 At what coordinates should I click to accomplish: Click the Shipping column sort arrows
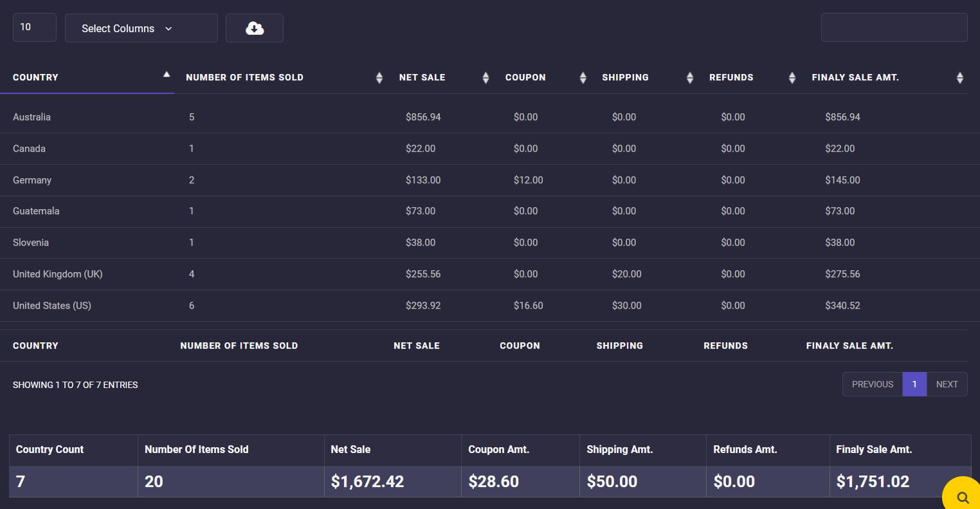[x=690, y=78]
